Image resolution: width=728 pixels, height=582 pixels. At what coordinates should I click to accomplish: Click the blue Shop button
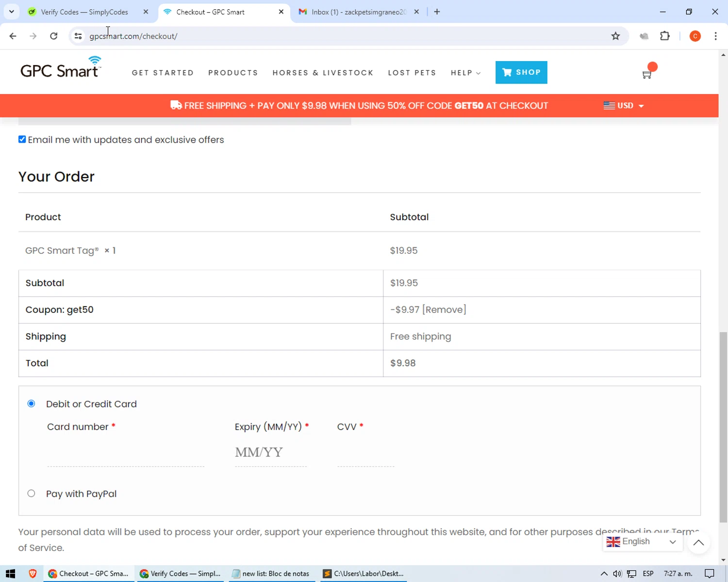coord(521,72)
